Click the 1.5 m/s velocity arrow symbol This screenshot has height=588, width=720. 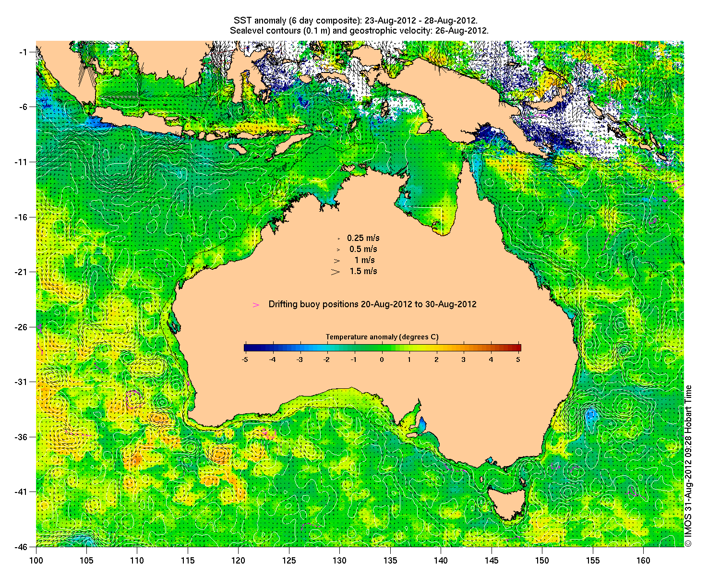[336, 272]
